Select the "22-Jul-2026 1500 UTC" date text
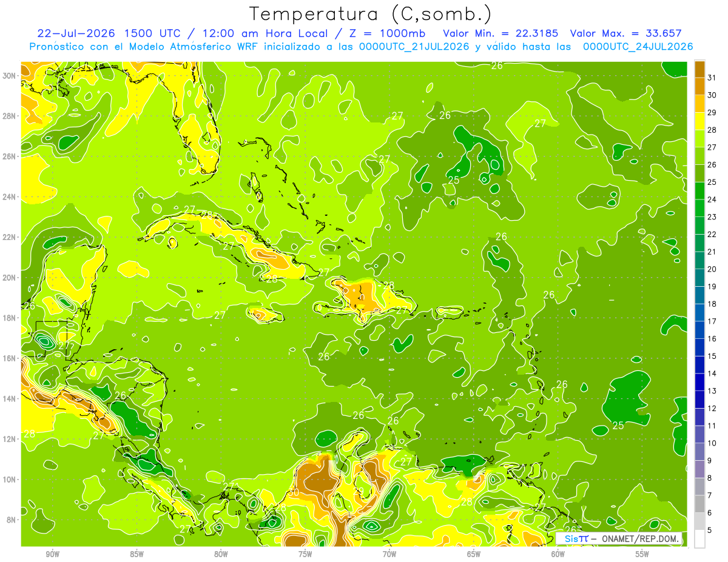728x562 pixels. [109, 33]
